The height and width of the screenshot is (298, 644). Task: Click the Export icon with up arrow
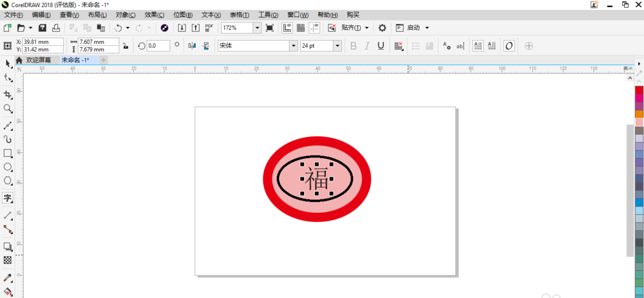pyautogui.click(x=196, y=28)
